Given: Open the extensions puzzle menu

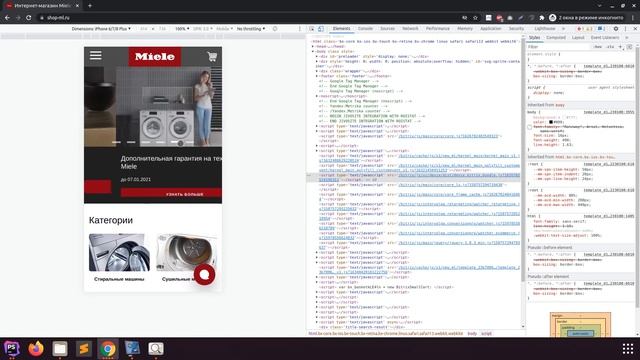Looking at the screenshot, I should click(x=542, y=18).
